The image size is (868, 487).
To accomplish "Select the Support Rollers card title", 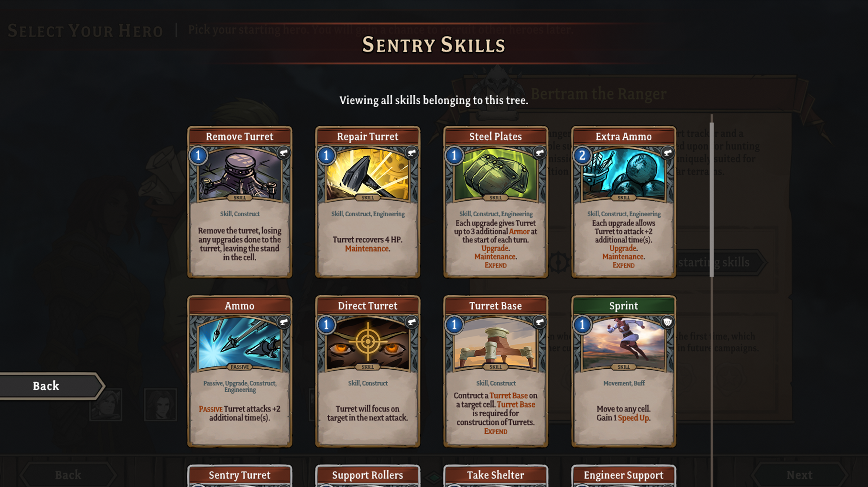I will [x=368, y=475].
